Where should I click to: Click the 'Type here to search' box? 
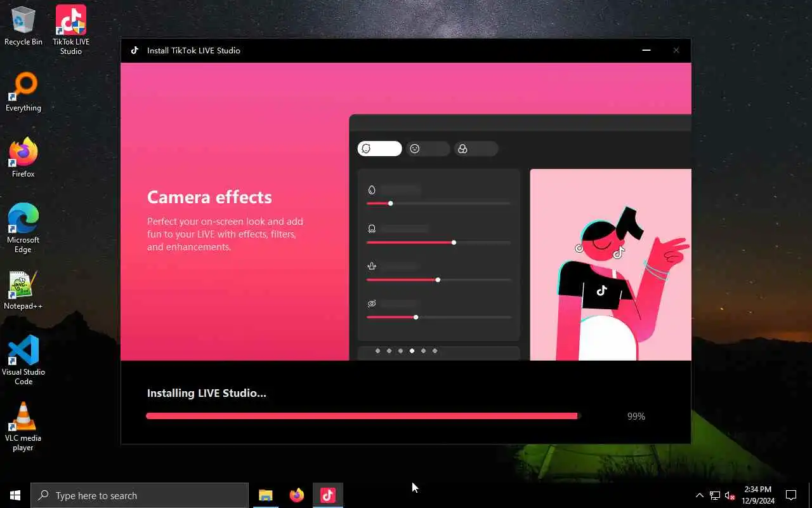tap(140, 495)
